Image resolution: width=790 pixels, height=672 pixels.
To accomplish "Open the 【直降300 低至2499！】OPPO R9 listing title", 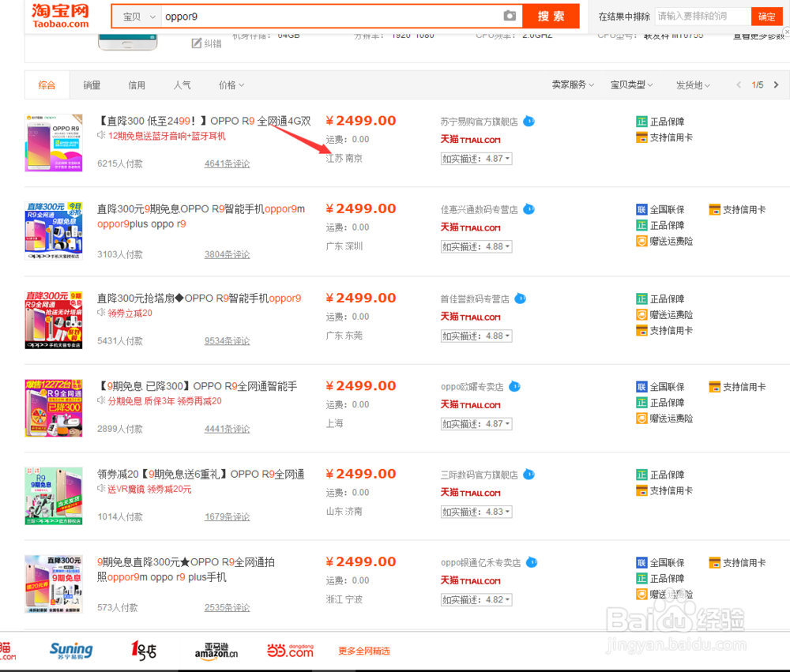I will (x=204, y=121).
